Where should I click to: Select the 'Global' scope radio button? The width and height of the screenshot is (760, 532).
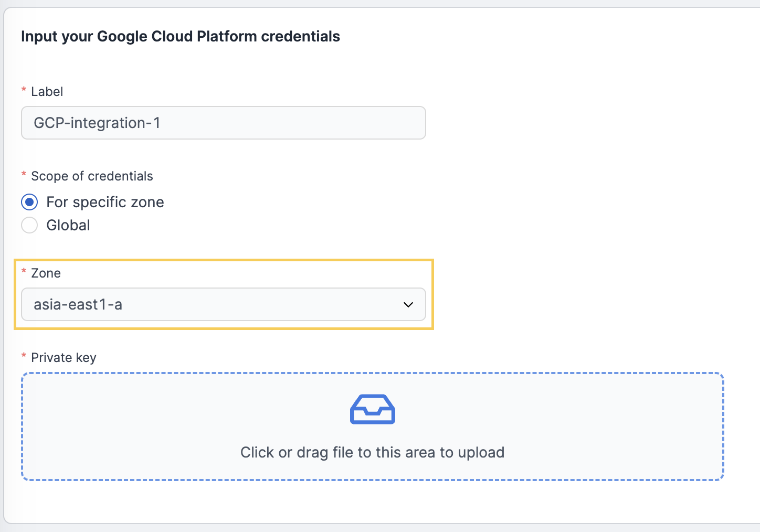click(x=29, y=225)
